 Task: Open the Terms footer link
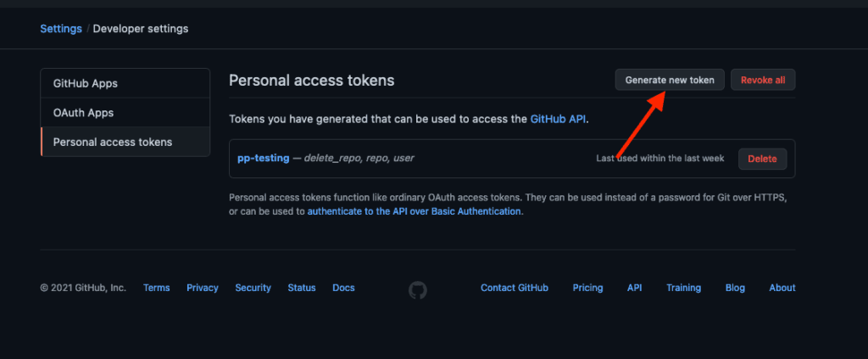[x=157, y=288]
